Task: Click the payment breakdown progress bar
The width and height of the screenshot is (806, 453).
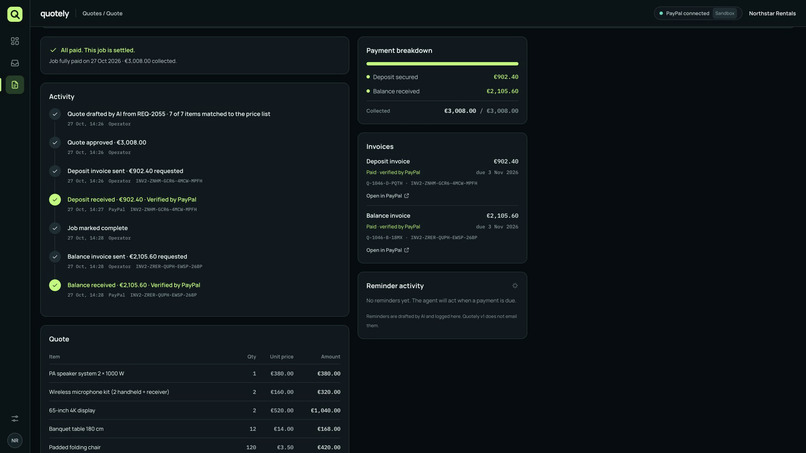Action: click(x=442, y=64)
